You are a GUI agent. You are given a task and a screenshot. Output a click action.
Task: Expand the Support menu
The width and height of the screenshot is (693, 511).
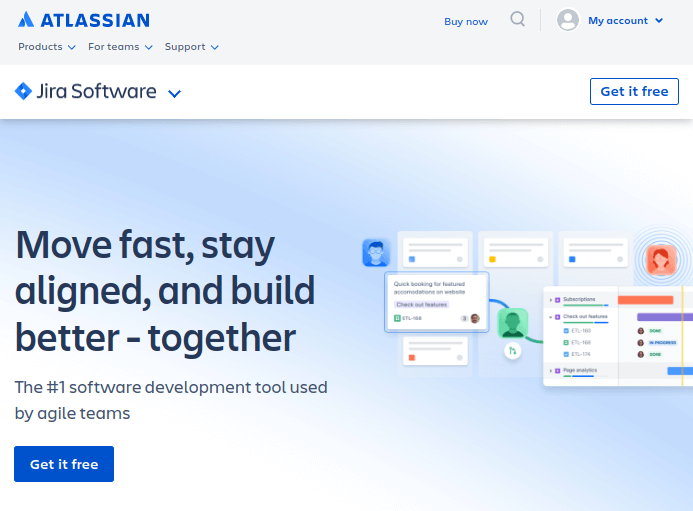point(191,47)
